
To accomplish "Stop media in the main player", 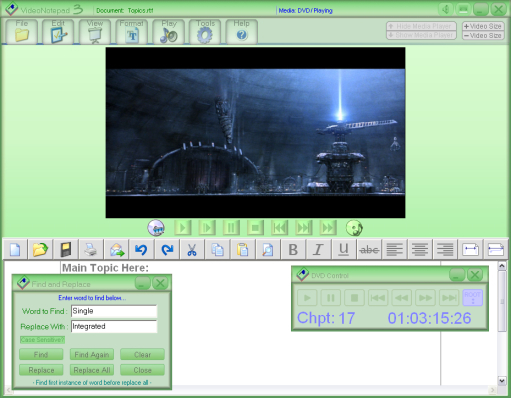I will click(255, 228).
